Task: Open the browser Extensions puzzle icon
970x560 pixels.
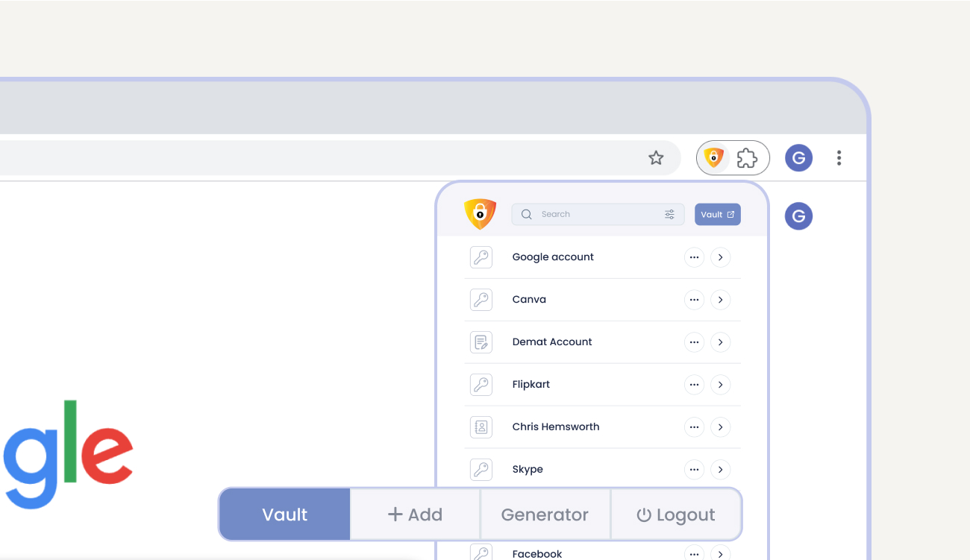Action: click(747, 157)
